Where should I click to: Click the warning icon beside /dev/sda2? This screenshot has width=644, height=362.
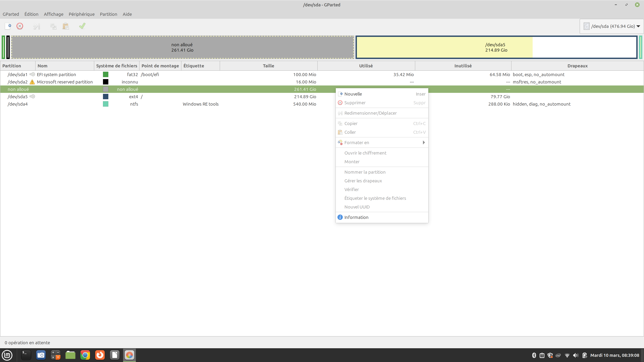click(32, 82)
